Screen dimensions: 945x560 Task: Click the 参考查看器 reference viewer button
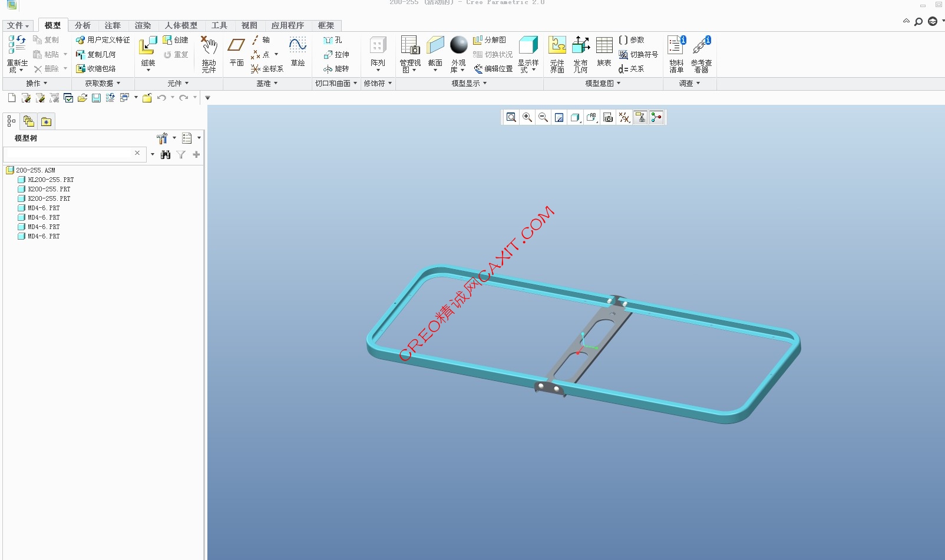point(701,54)
